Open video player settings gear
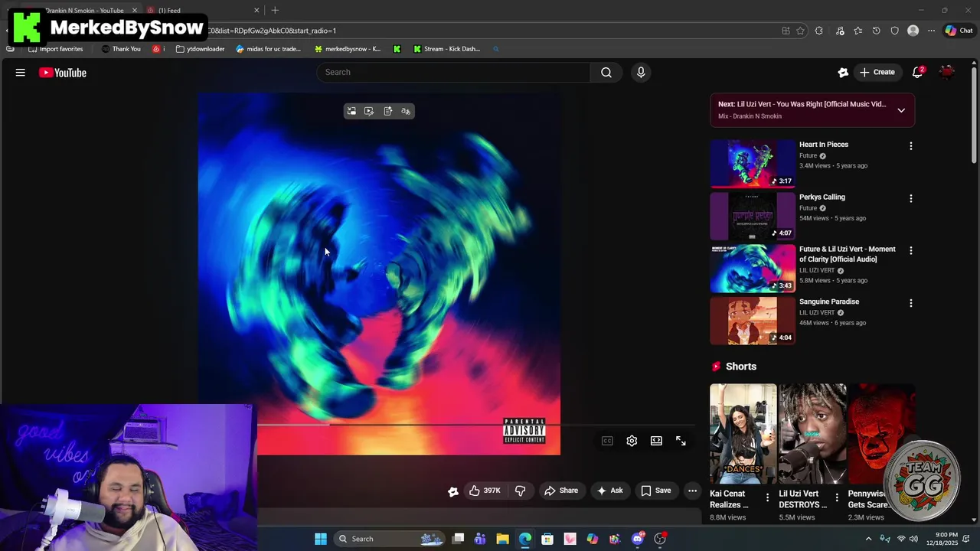This screenshot has height=551, width=980. pyautogui.click(x=632, y=441)
